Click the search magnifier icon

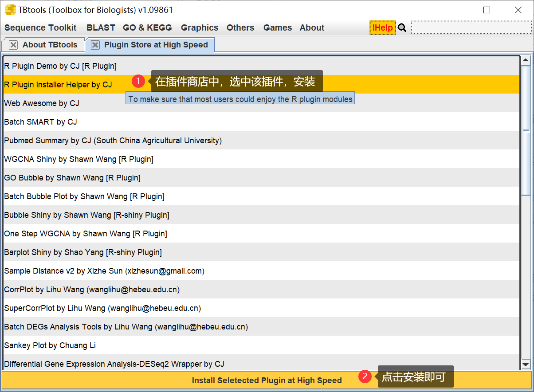pyautogui.click(x=402, y=28)
